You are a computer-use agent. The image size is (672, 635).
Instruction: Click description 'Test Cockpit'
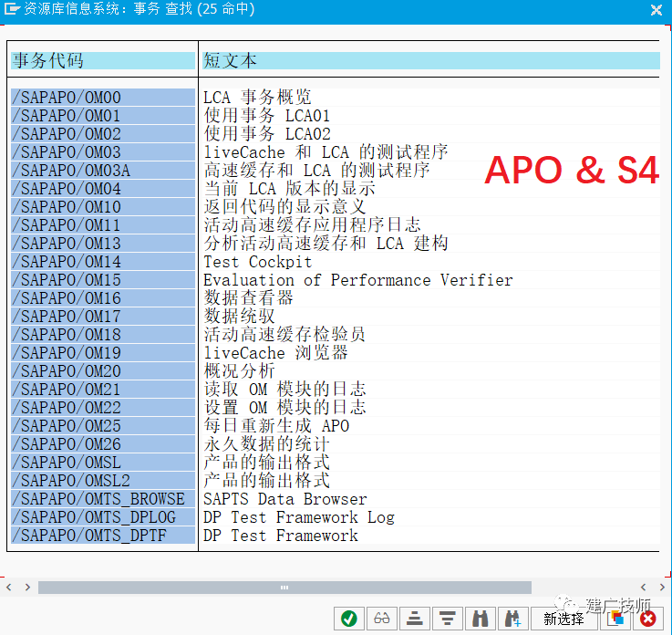[257, 262]
